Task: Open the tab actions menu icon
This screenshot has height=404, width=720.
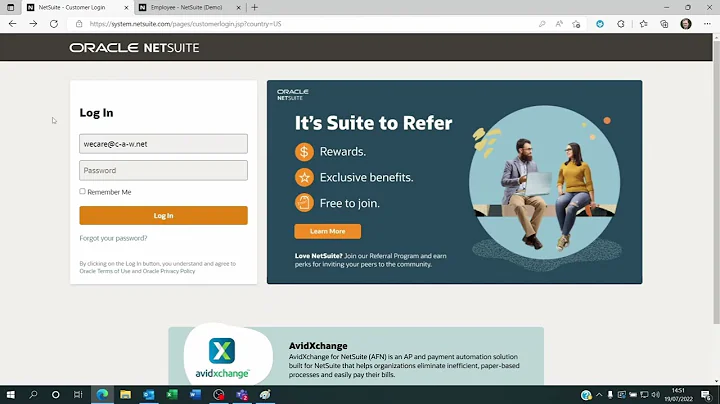Action: click(x=11, y=7)
